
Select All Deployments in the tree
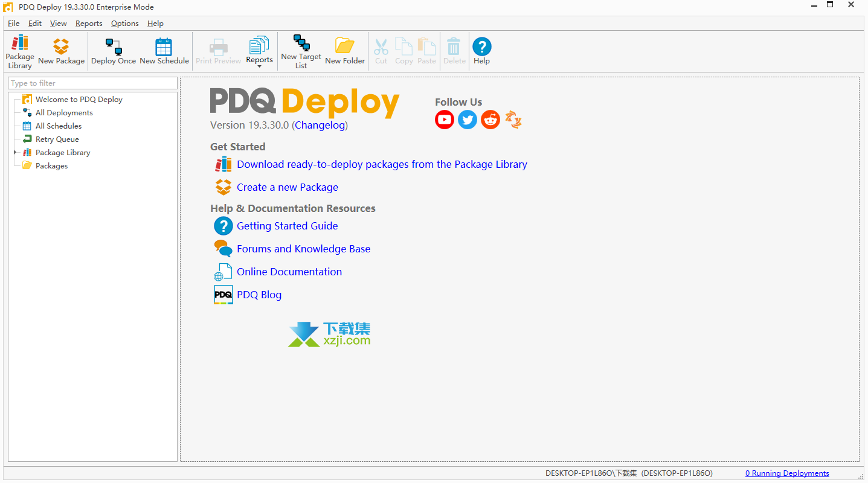(64, 113)
